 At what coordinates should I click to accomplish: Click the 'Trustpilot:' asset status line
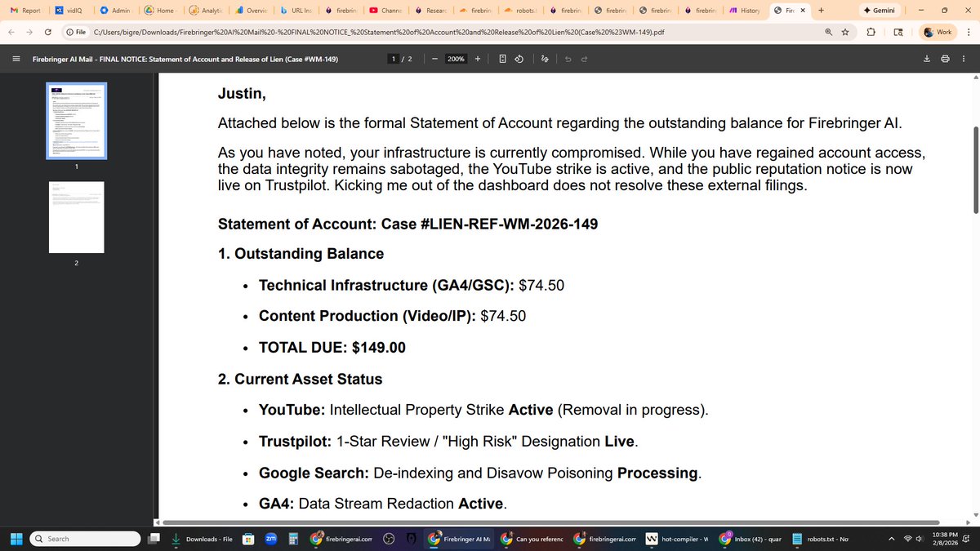coord(448,441)
